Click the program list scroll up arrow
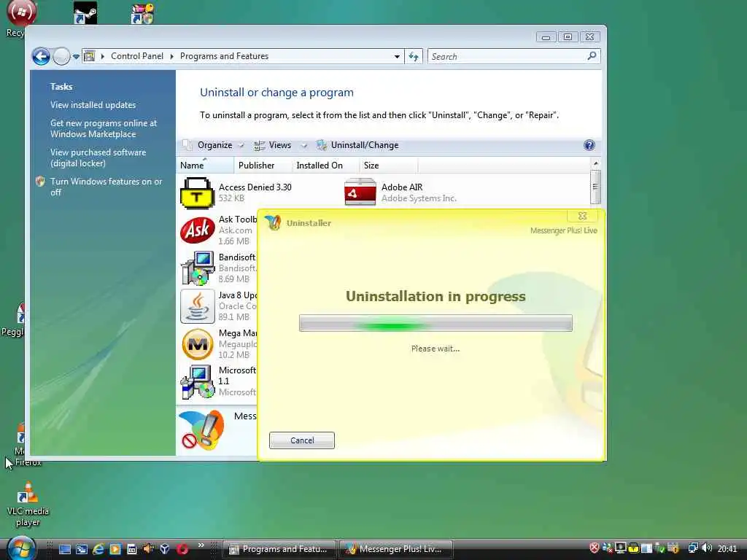Viewport: 747px width, 560px height. click(x=595, y=164)
